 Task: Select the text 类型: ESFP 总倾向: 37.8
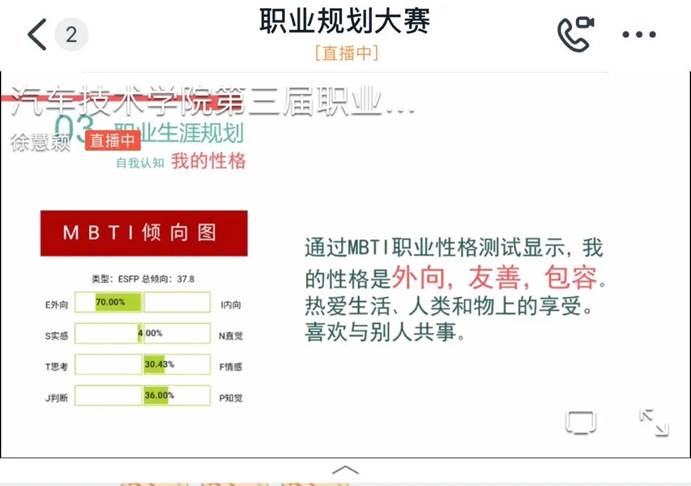point(143,279)
